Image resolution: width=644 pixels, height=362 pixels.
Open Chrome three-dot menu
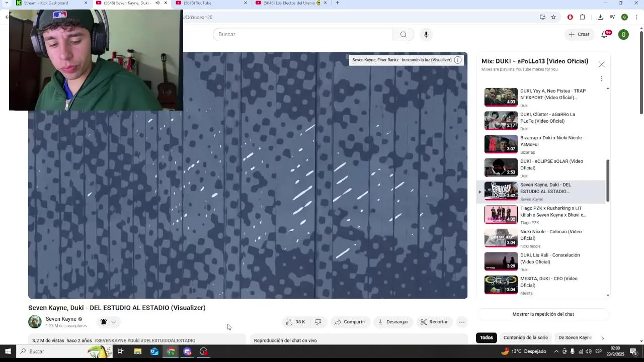(636, 17)
